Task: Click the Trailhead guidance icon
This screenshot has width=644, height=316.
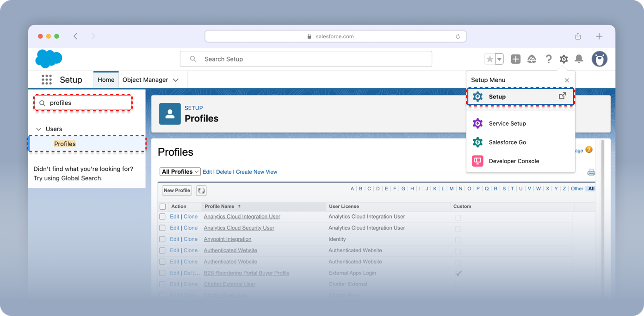Action: (x=532, y=59)
